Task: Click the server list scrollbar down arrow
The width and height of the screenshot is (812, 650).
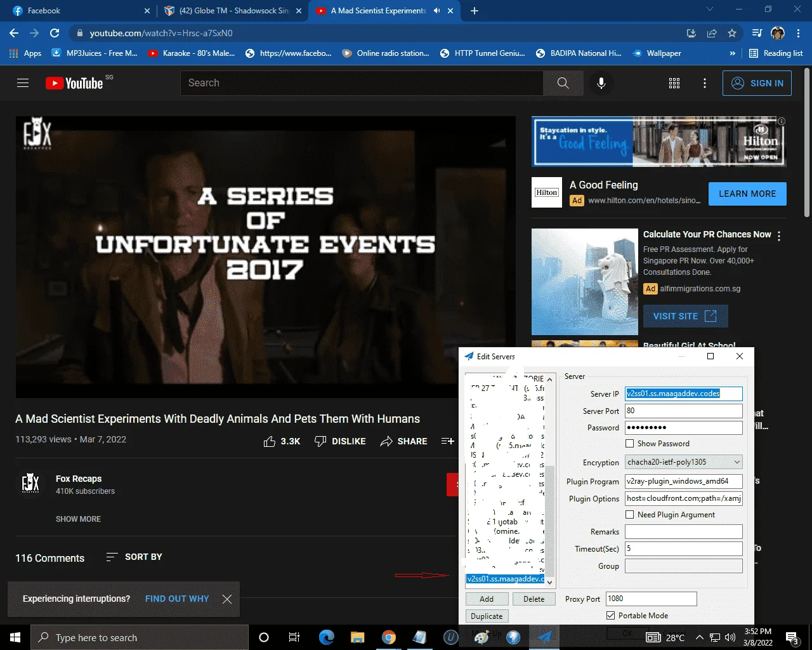Action: 550,582
